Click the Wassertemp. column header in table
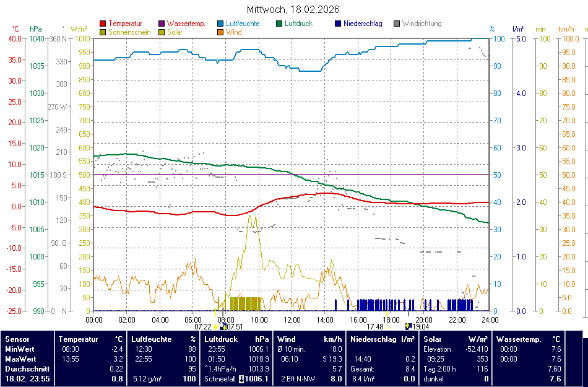Viewport: 588px width, 387px height. point(519,339)
